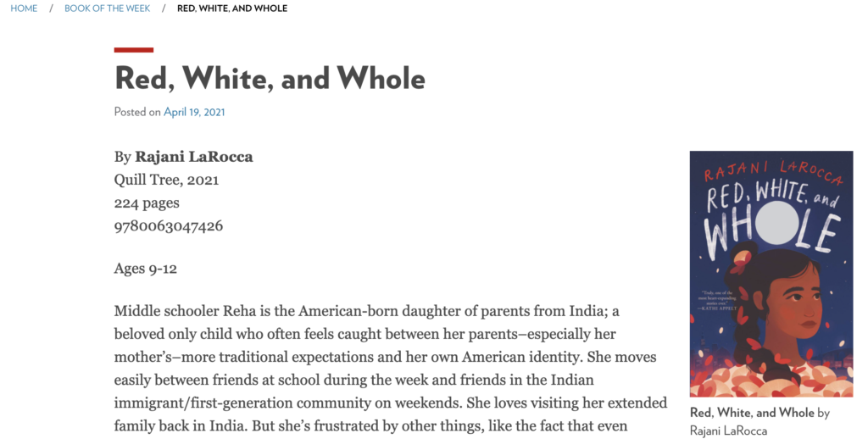Click the caption below the book cover
Viewport: 868px width, 439px height.
point(759,420)
